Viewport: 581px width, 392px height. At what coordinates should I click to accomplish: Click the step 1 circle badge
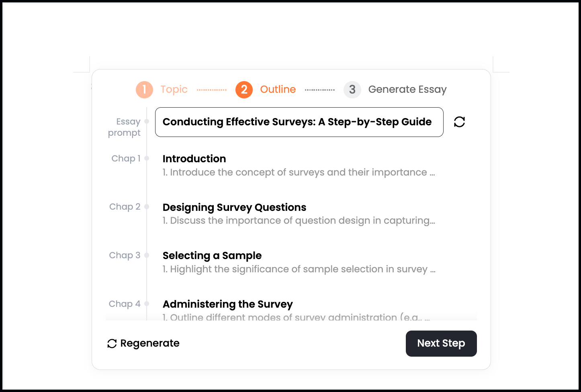[144, 90]
